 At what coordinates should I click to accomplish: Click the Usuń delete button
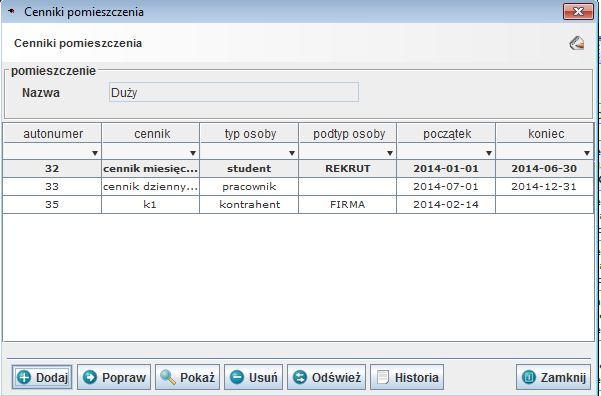[x=253, y=377]
